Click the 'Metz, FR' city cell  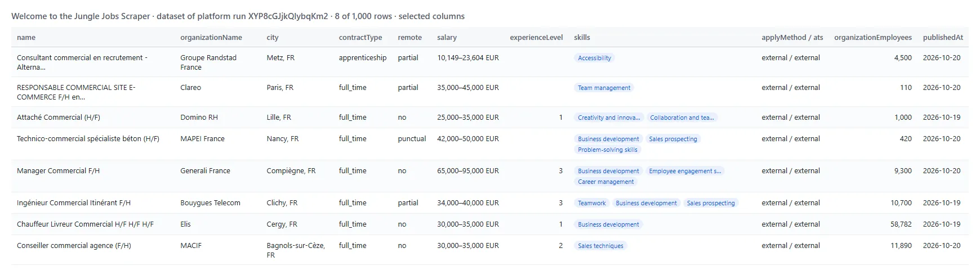click(x=280, y=58)
